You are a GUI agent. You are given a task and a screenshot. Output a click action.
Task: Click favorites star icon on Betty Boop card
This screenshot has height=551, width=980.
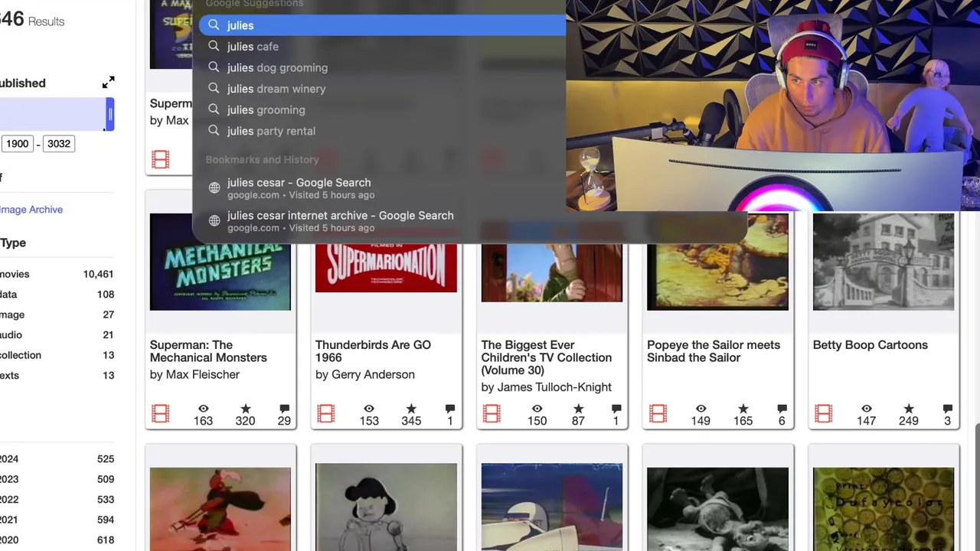[909, 409]
